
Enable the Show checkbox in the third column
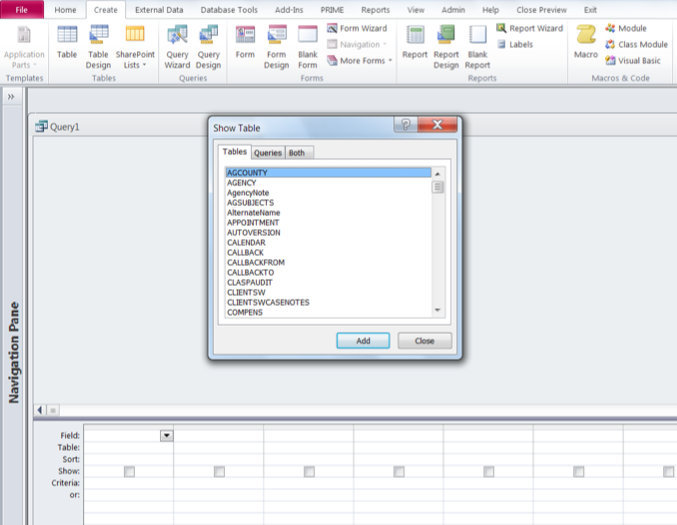[309, 471]
